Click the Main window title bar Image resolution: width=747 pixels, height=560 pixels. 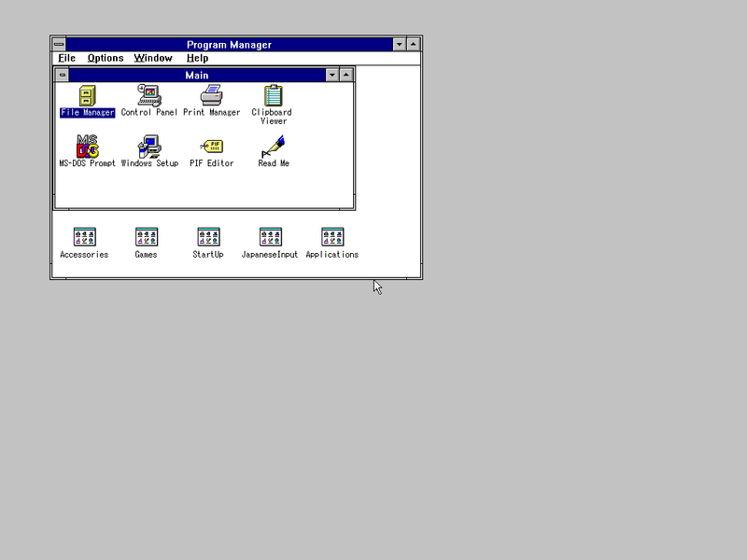pos(197,75)
